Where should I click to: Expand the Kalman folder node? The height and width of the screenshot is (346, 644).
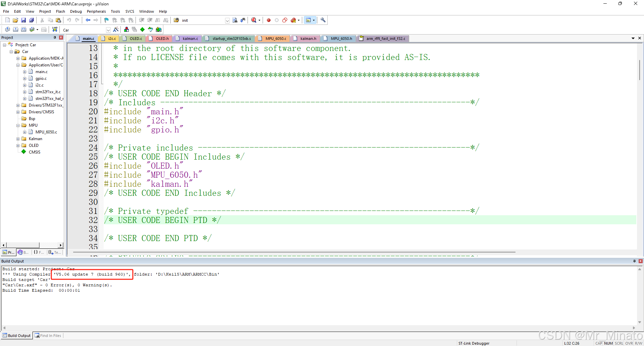point(18,139)
